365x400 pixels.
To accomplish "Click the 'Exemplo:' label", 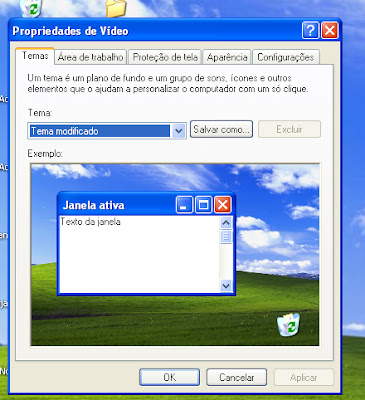I will tap(45, 154).
